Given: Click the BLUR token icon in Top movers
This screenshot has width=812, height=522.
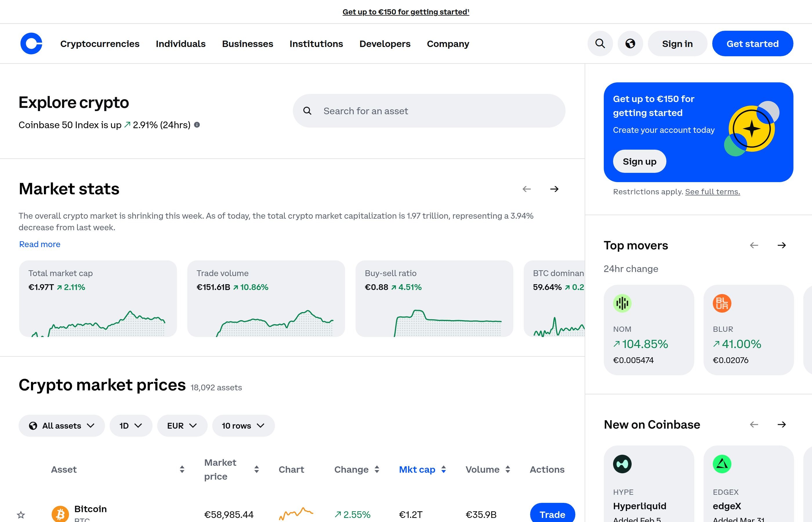Looking at the screenshot, I should tap(722, 303).
